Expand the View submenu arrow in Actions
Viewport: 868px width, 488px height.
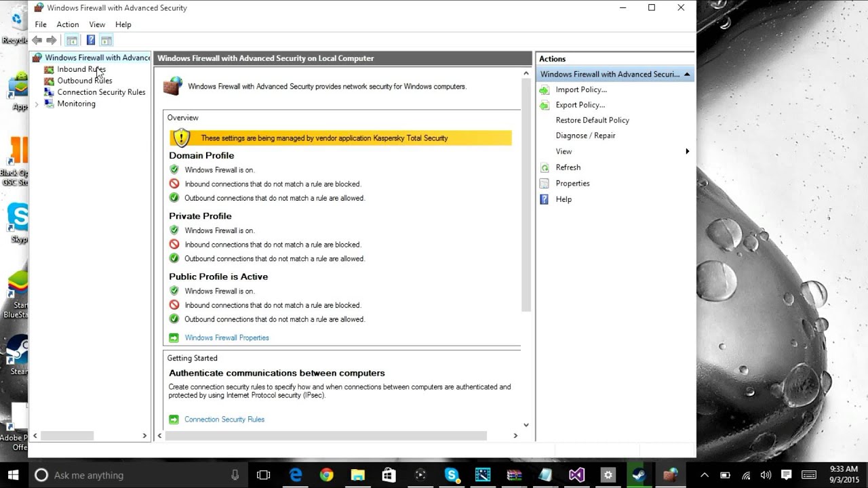(x=687, y=151)
